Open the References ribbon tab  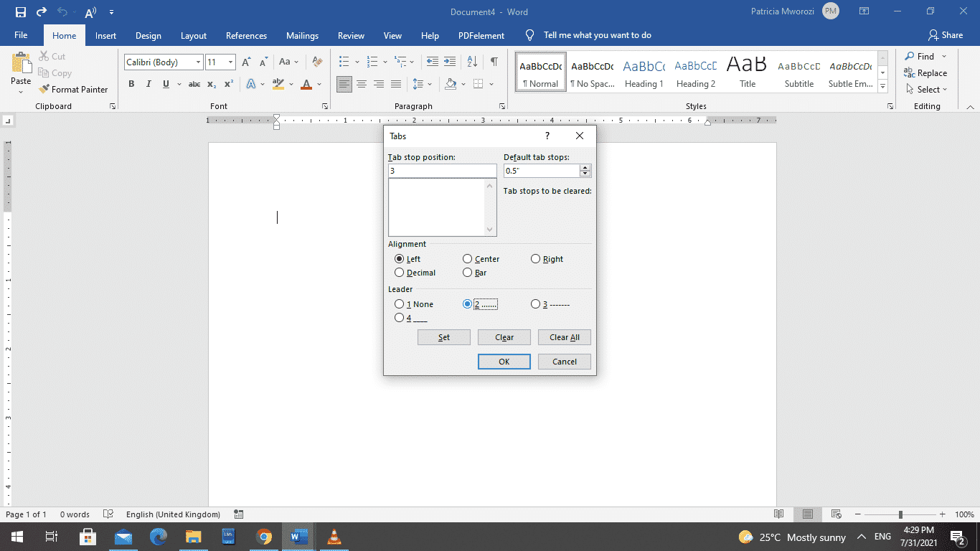coord(246,34)
